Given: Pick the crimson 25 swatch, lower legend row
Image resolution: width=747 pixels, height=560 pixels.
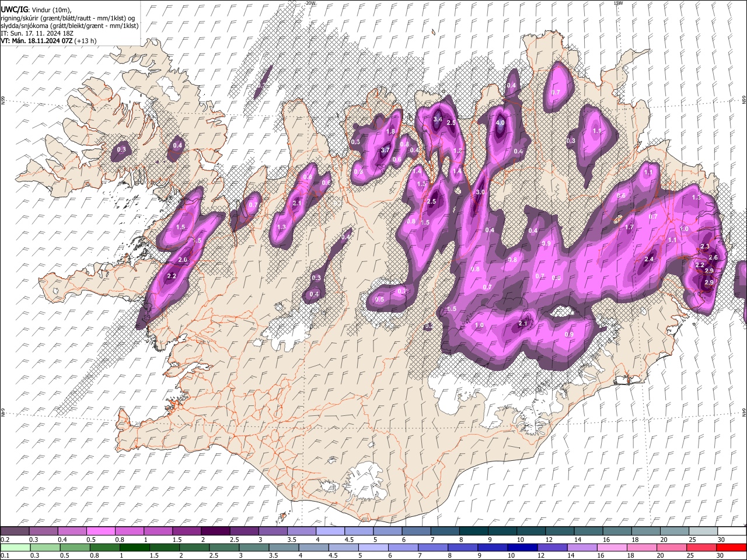Looking at the screenshot, I should pos(701,547).
